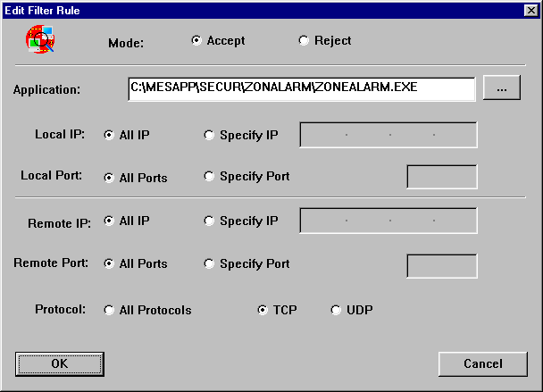Open the application browse (...) button
The image size is (543, 392).
[502, 88]
